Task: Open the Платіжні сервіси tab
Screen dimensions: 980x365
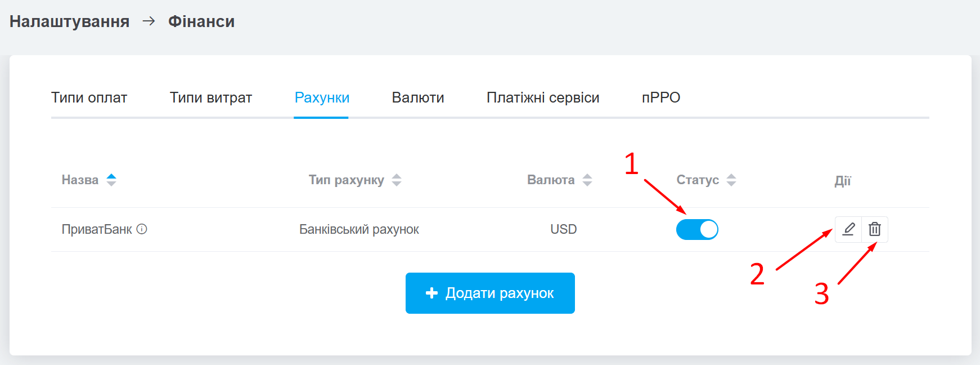Action: coord(543,98)
